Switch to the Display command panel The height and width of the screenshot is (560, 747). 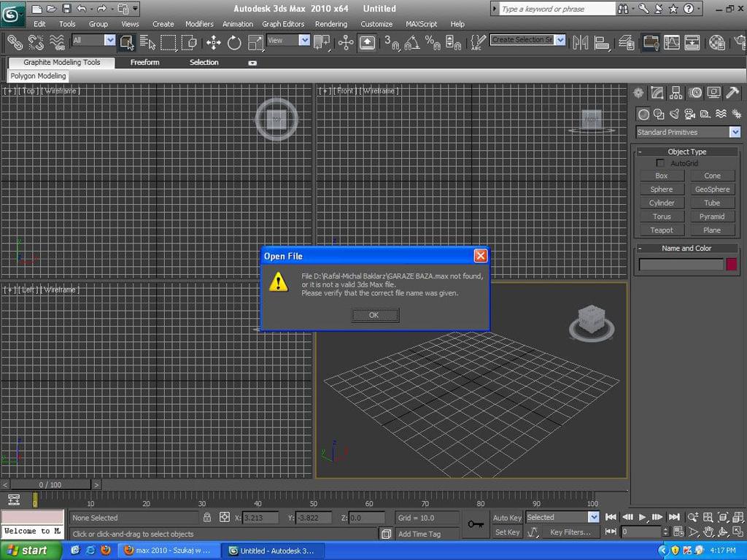[713, 93]
